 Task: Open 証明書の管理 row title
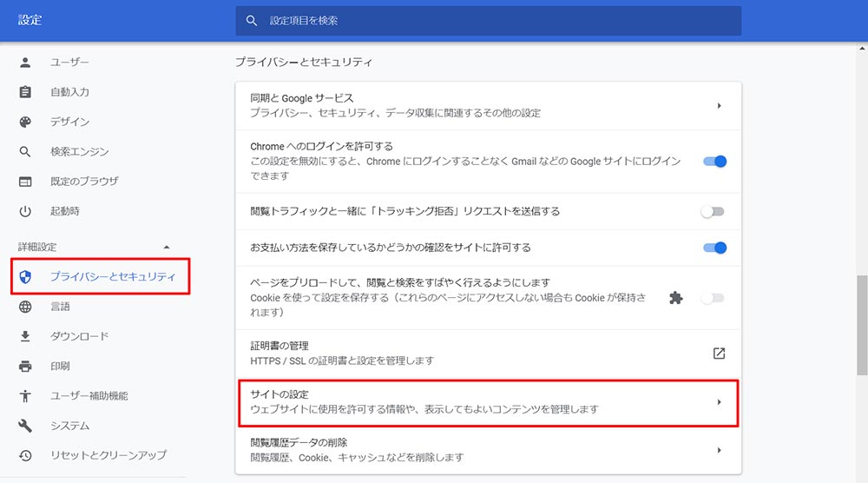[279, 346]
